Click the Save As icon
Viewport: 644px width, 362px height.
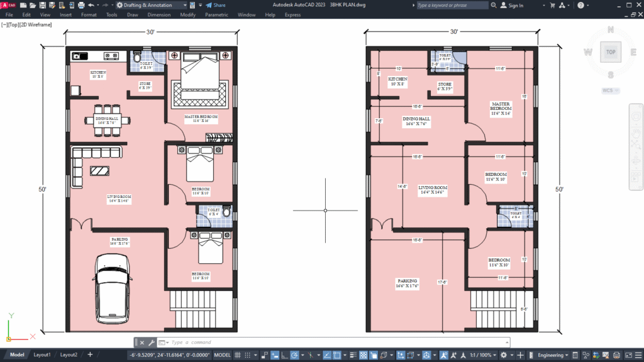(52, 5)
